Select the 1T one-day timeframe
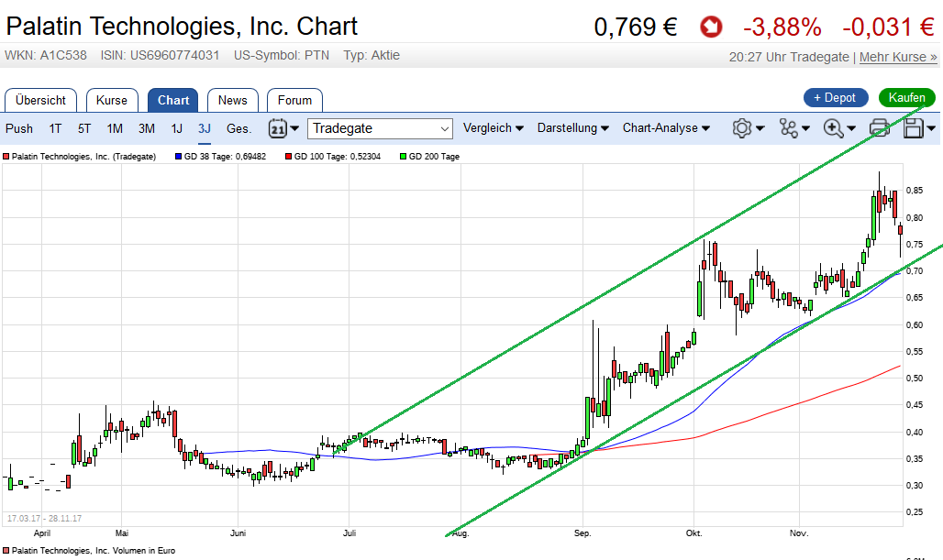 pyautogui.click(x=56, y=128)
